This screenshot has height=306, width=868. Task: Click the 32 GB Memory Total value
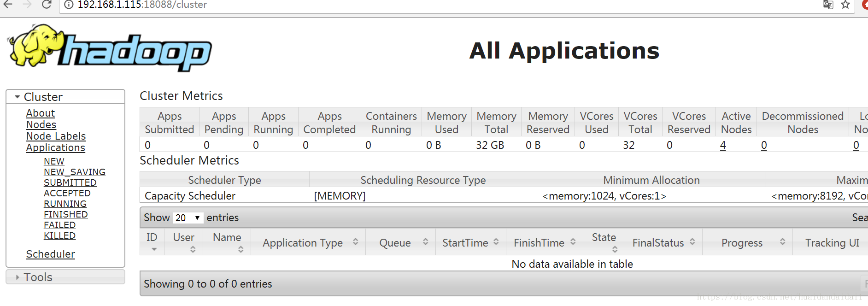pos(490,145)
